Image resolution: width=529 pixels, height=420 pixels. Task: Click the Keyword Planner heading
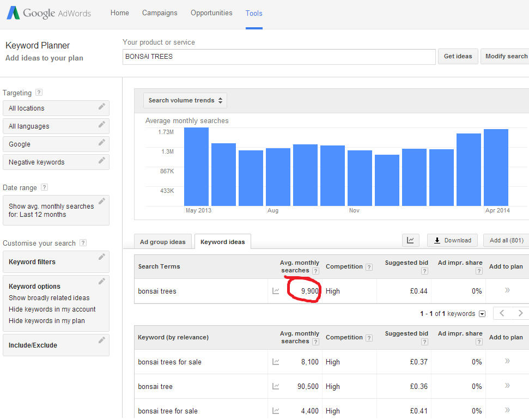point(38,46)
